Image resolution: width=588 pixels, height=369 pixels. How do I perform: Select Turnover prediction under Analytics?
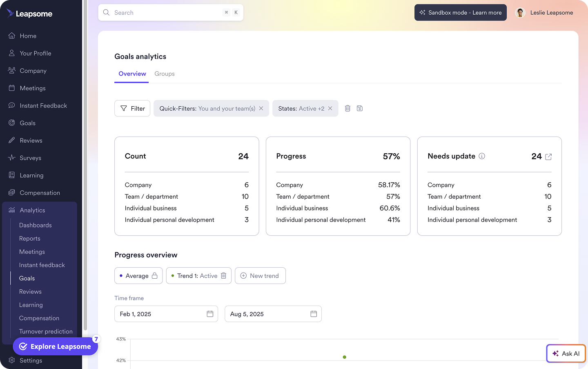click(x=46, y=331)
